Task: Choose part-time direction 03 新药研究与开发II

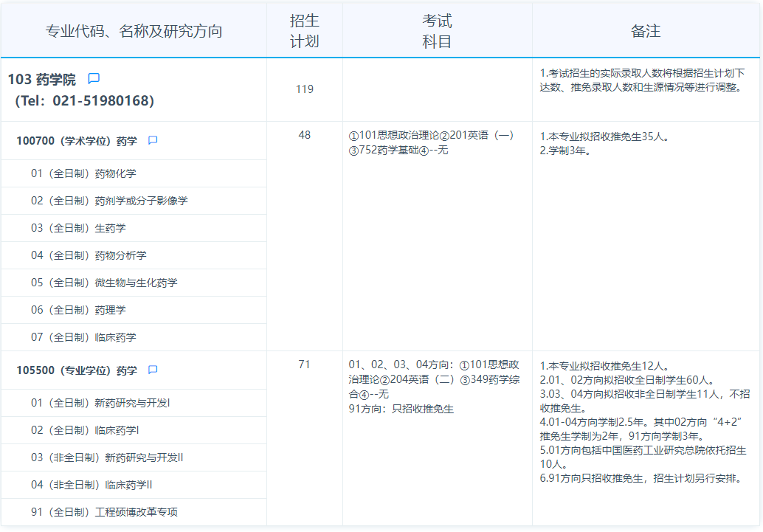Action: point(107,457)
